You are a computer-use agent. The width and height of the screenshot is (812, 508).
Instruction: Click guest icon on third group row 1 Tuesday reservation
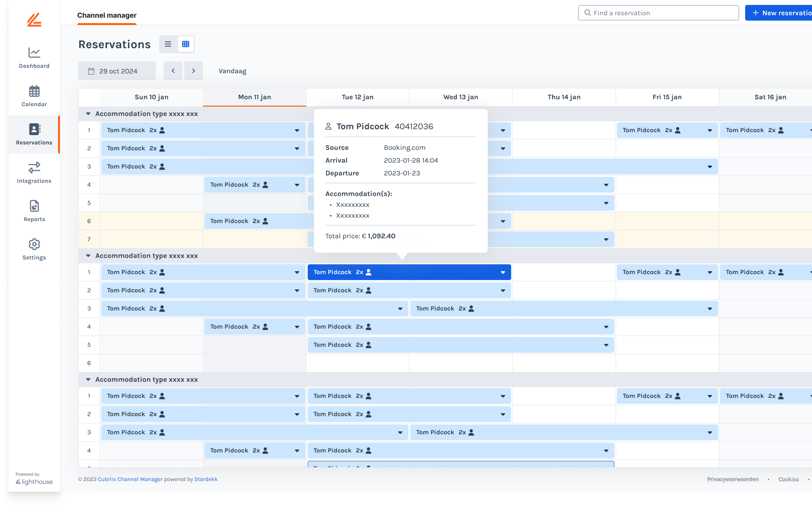point(369,396)
